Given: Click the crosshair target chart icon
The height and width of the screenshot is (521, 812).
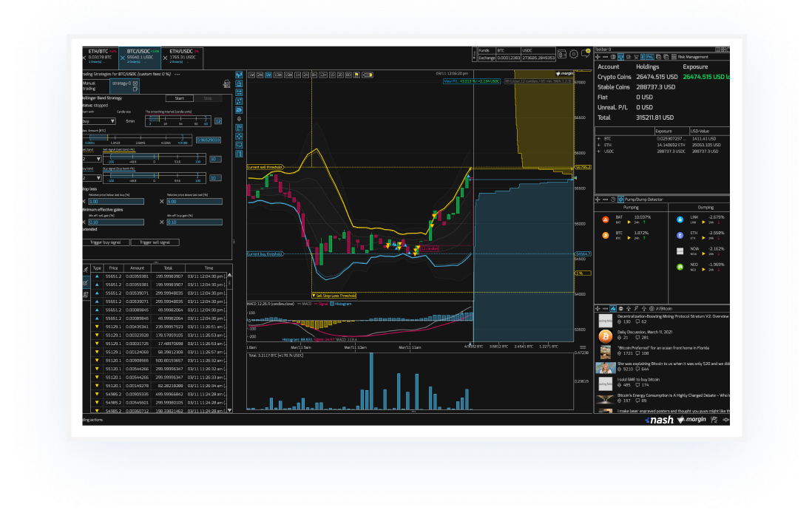Looking at the screenshot, I should [239, 137].
